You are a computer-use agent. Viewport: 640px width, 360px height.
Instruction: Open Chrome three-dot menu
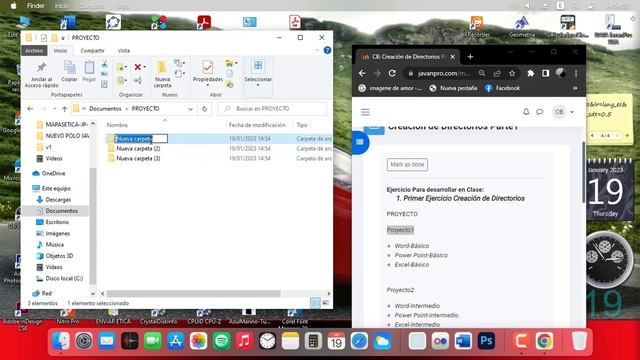click(x=576, y=73)
